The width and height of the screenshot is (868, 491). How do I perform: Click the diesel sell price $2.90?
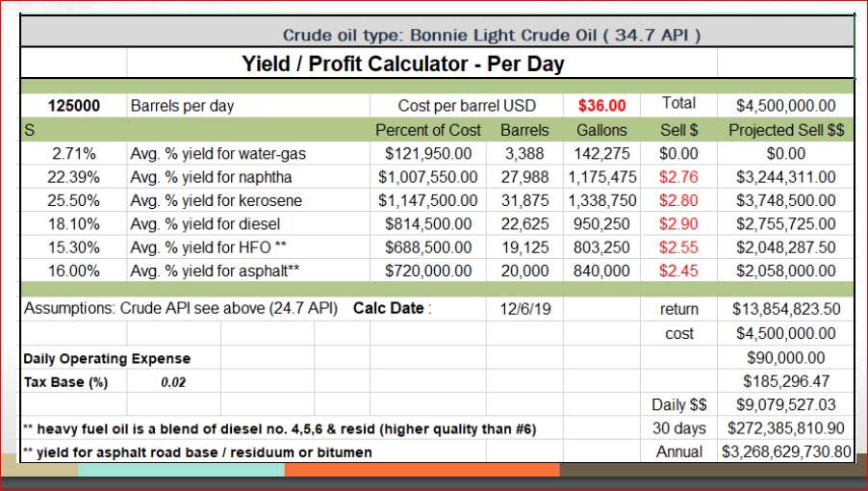coord(679,223)
